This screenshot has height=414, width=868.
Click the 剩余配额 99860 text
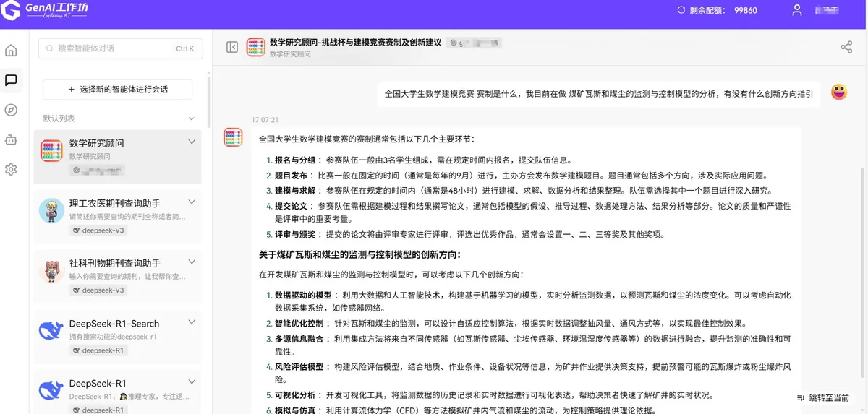(725, 10)
